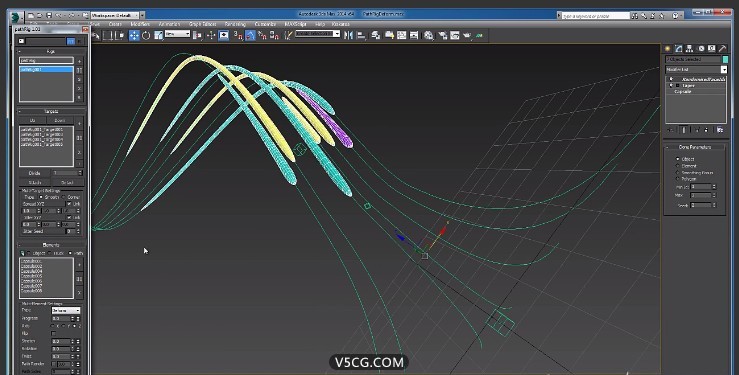The image size is (739, 375).
Task: Select pathRig001 in the Rigs list
Action: pos(46,70)
